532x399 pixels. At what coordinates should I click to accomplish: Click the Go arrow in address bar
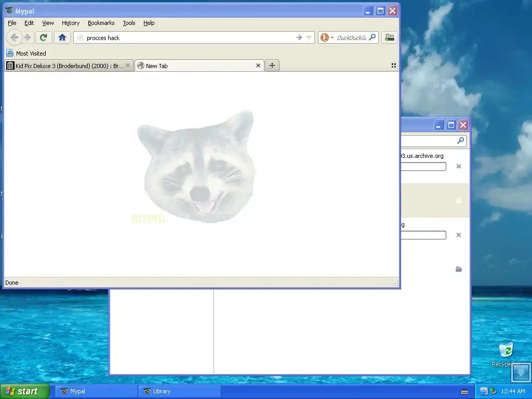click(299, 37)
